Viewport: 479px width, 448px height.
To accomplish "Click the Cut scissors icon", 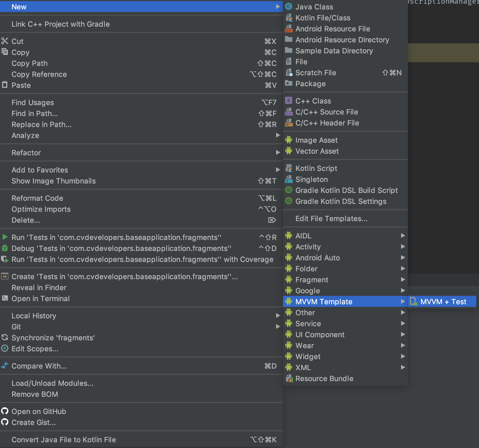I will pos(5,41).
